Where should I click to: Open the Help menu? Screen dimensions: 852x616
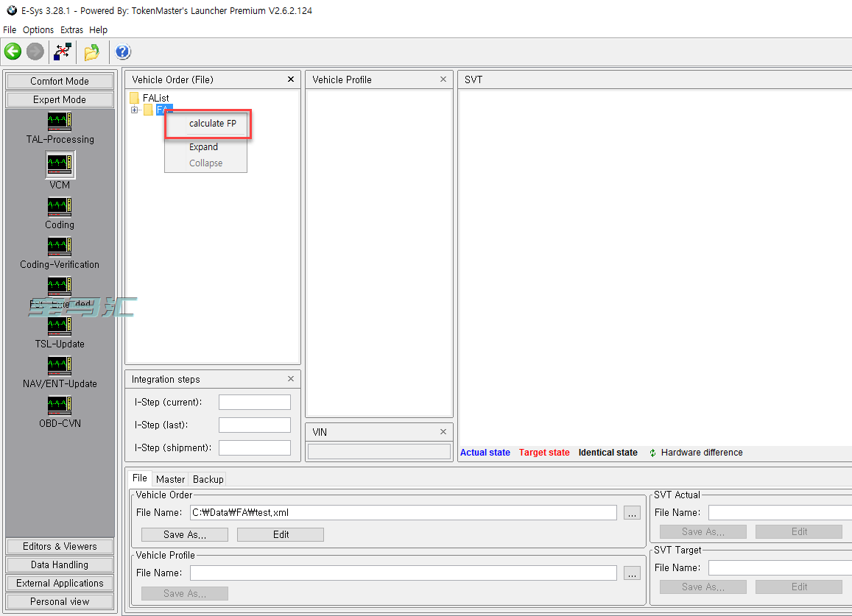coord(99,30)
